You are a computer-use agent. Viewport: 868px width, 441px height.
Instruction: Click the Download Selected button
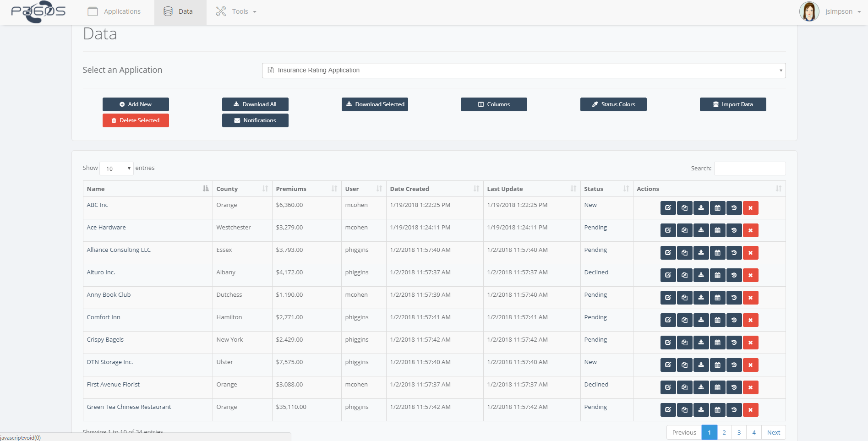[x=375, y=104]
